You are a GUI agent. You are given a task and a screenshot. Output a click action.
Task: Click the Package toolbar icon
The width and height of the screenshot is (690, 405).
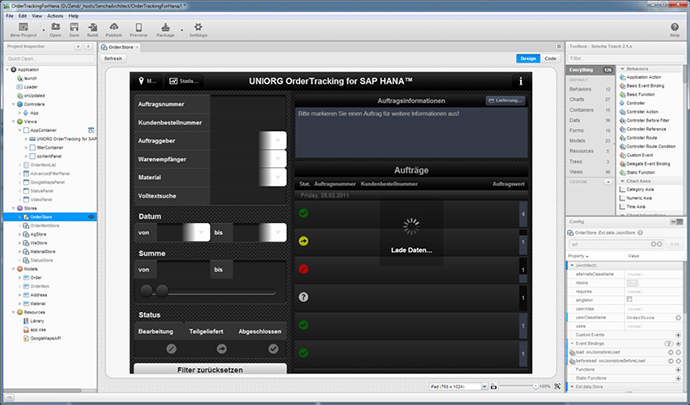click(165, 27)
